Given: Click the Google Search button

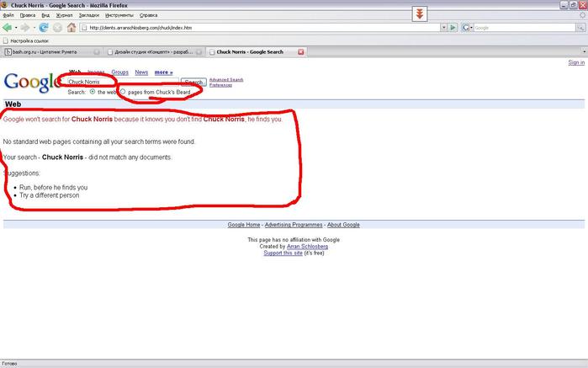Looking at the screenshot, I should click(193, 82).
